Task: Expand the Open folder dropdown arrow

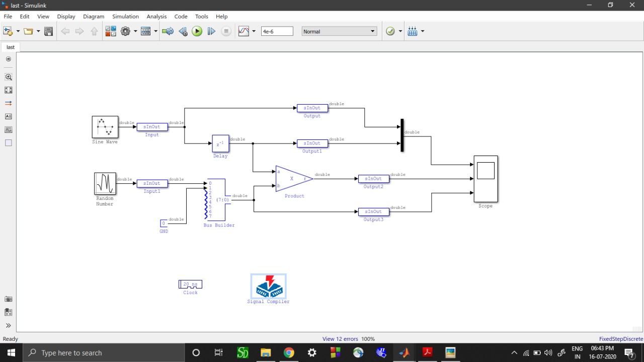Action: [38, 31]
